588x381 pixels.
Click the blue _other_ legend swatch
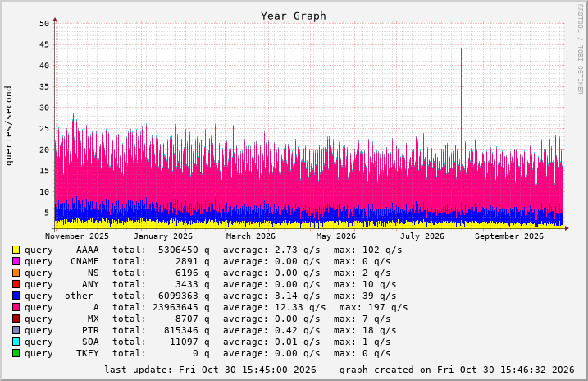16,296
